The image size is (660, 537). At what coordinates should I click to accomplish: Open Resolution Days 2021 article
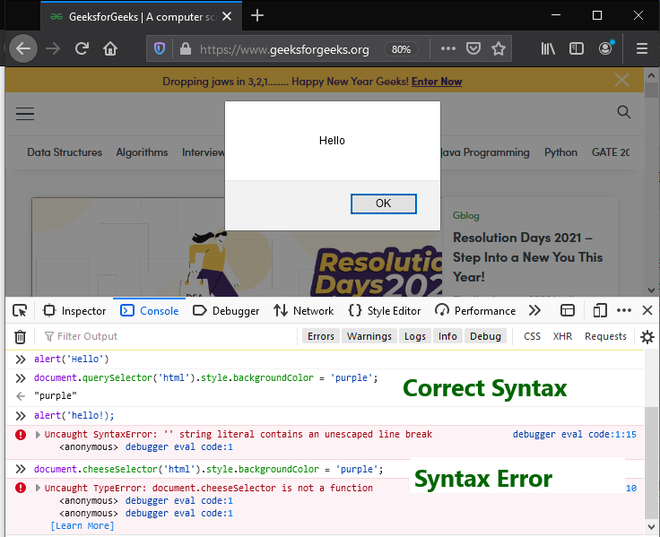pos(527,257)
